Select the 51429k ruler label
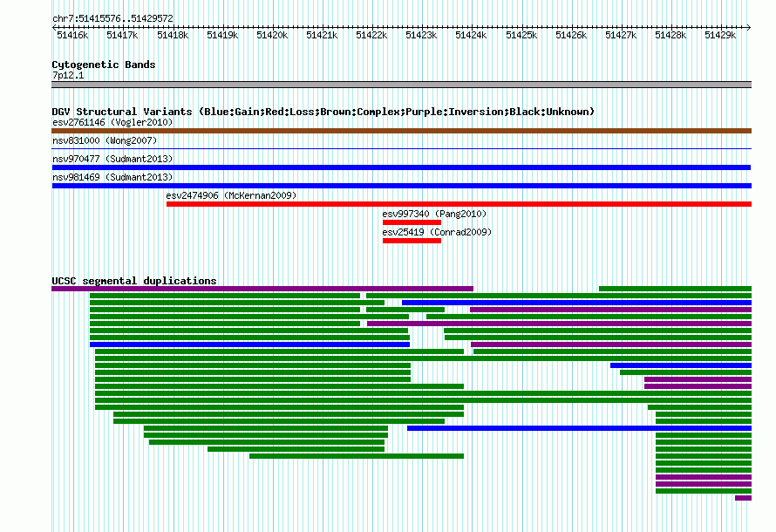 point(720,35)
